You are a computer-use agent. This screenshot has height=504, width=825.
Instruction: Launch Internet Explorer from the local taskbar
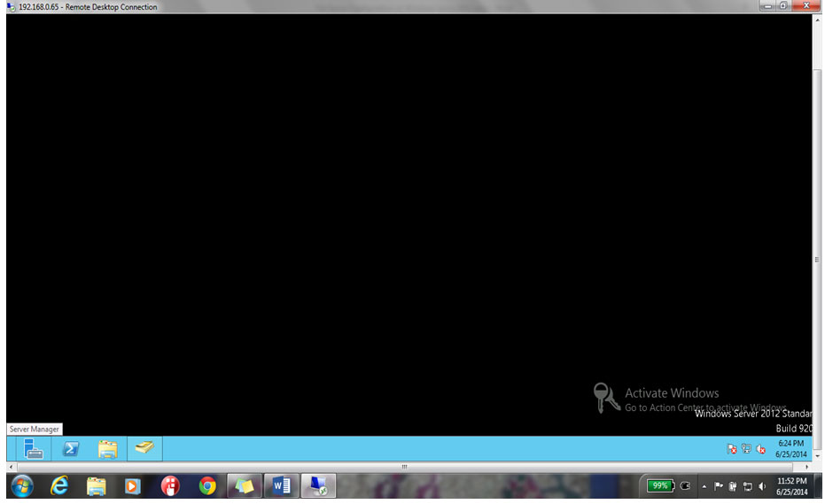59,485
